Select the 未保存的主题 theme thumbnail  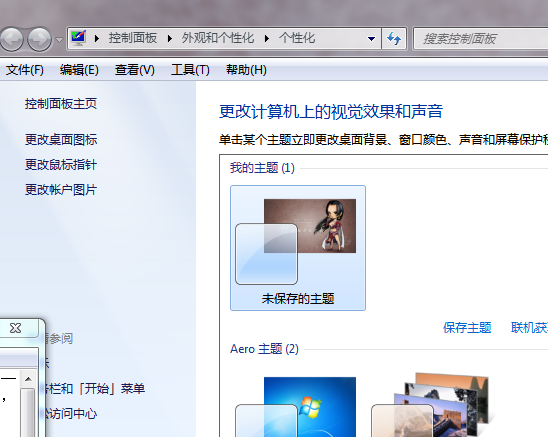(x=298, y=248)
